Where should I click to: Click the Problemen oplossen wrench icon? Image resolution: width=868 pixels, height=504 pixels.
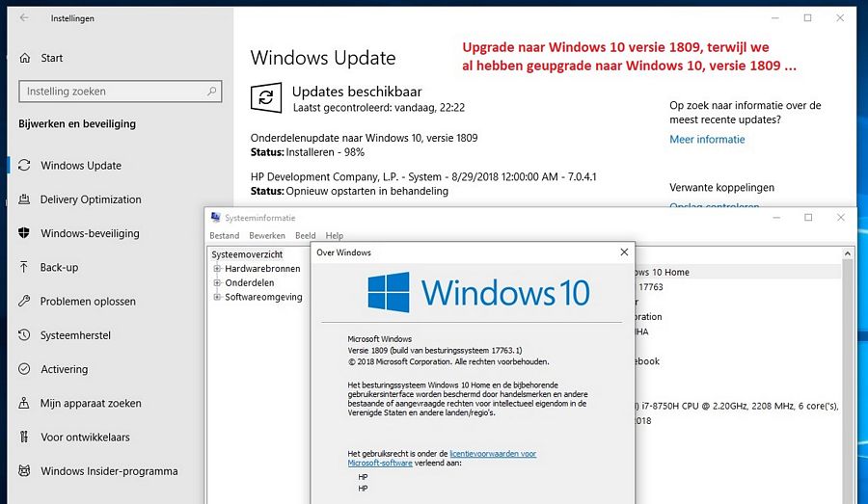(24, 301)
